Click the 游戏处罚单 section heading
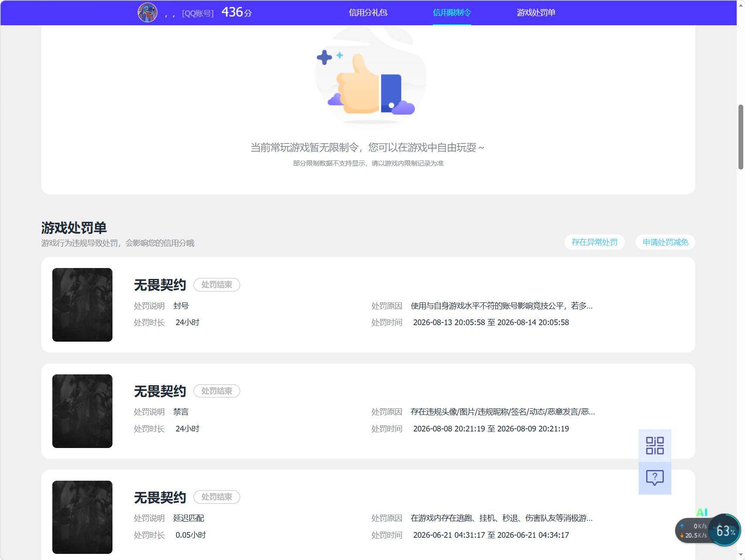This screenshot has height=560, width=745. (74, 227)
